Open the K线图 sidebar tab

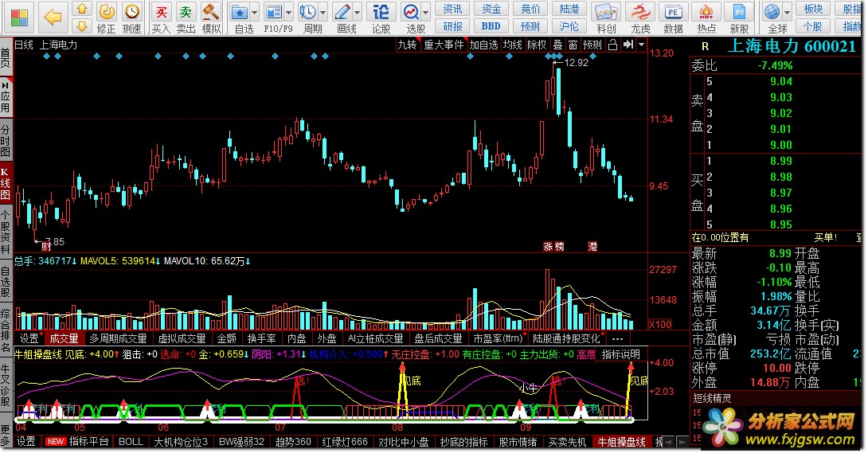(x=6, y=182)
